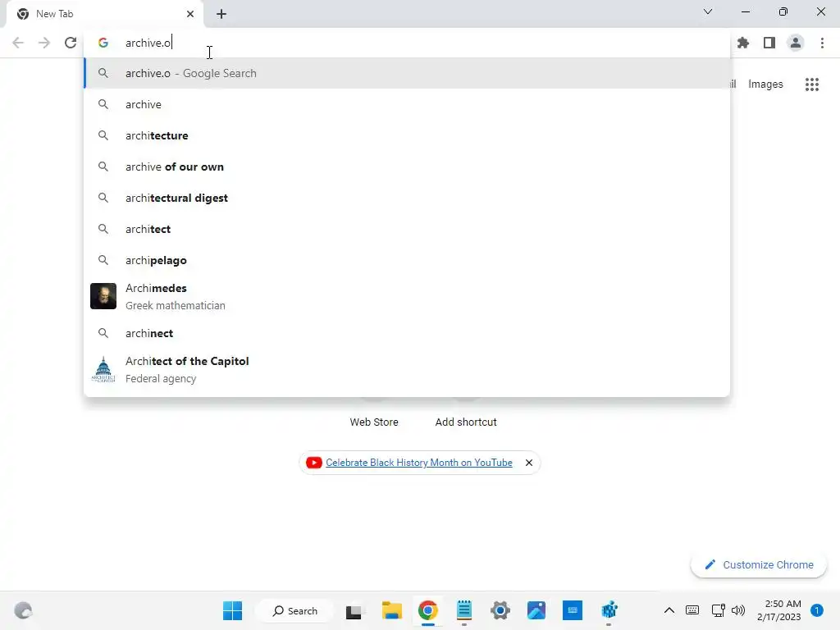Click the widgets icon at taskbar left
Screen dimensions: 840x630
point(23,610)
